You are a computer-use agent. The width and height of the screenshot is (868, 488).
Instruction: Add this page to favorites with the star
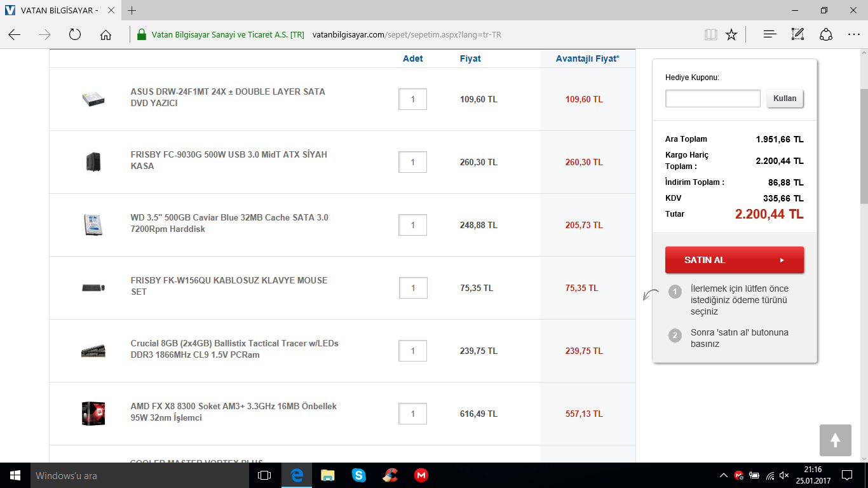[731, 34]
